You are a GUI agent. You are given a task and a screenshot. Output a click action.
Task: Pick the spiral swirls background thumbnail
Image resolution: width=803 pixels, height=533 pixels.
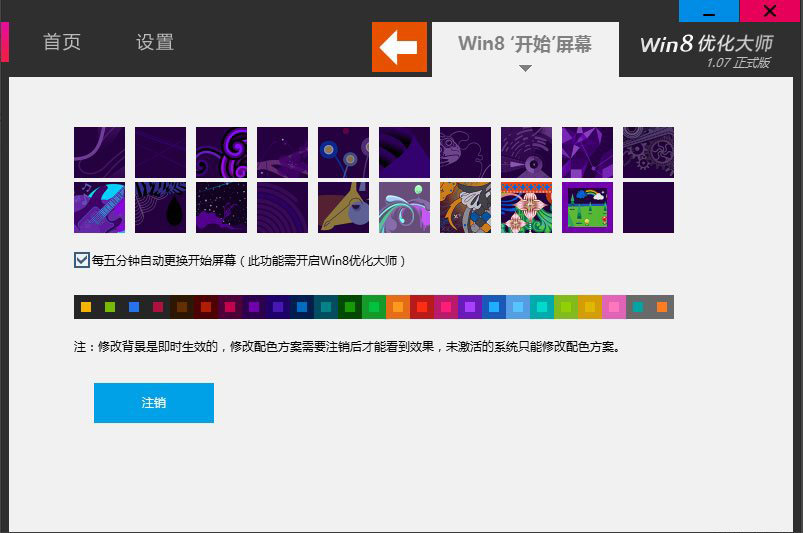point(221,153)
